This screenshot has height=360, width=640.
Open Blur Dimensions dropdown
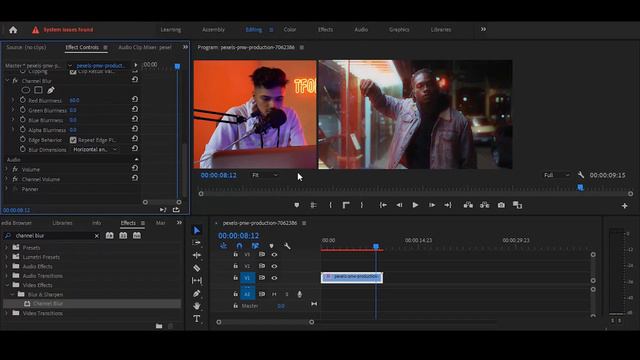tap(95, 150)
